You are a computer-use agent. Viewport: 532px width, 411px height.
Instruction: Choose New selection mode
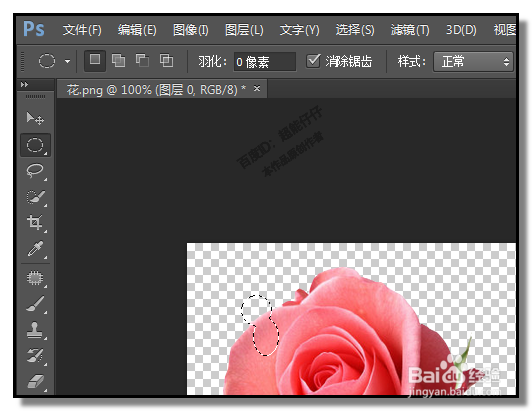tap(95, 61)
